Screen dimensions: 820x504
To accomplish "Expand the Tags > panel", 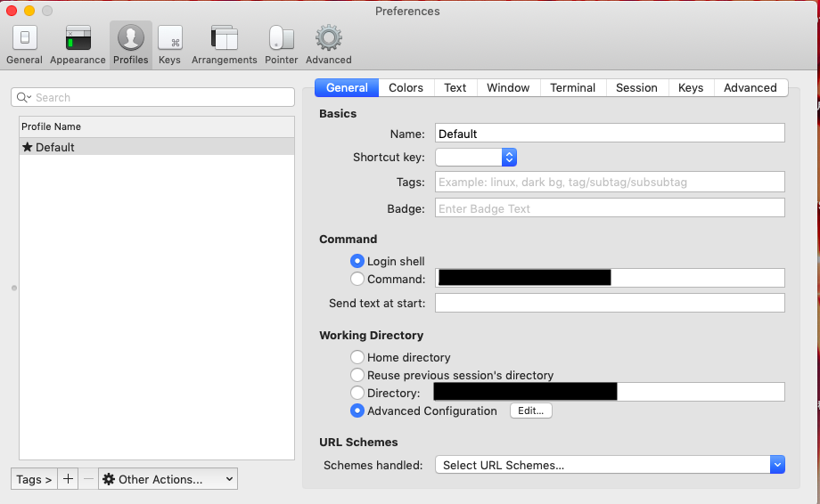I will click(x=34, y=479).
